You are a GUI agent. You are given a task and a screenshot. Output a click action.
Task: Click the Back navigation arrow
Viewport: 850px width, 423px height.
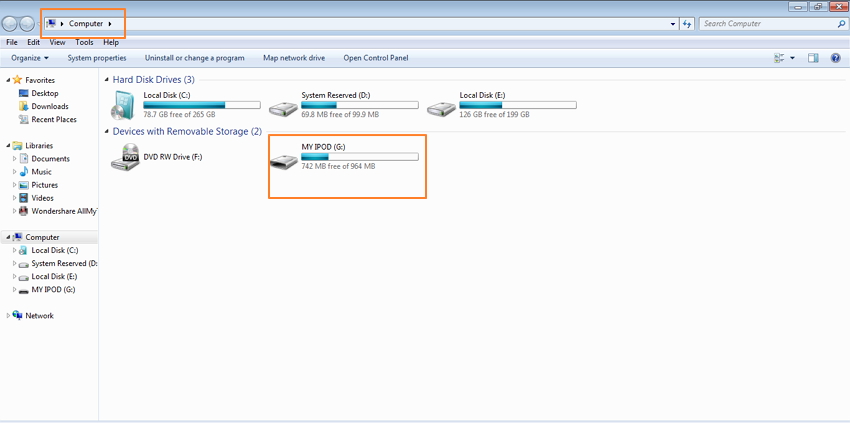tap(10, 24)
